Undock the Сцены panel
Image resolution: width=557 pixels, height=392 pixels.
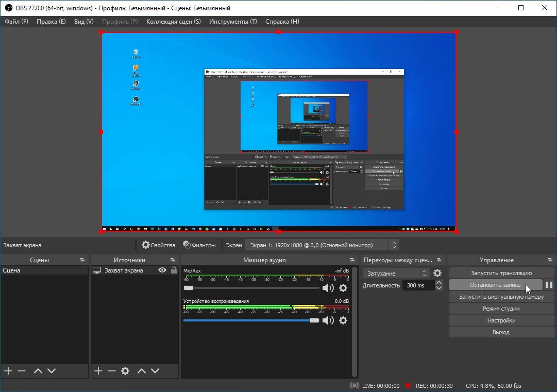(82, 260)
